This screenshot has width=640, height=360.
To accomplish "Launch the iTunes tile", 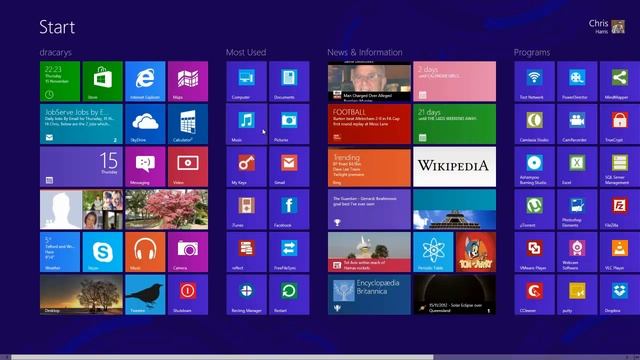I will 247,209.
